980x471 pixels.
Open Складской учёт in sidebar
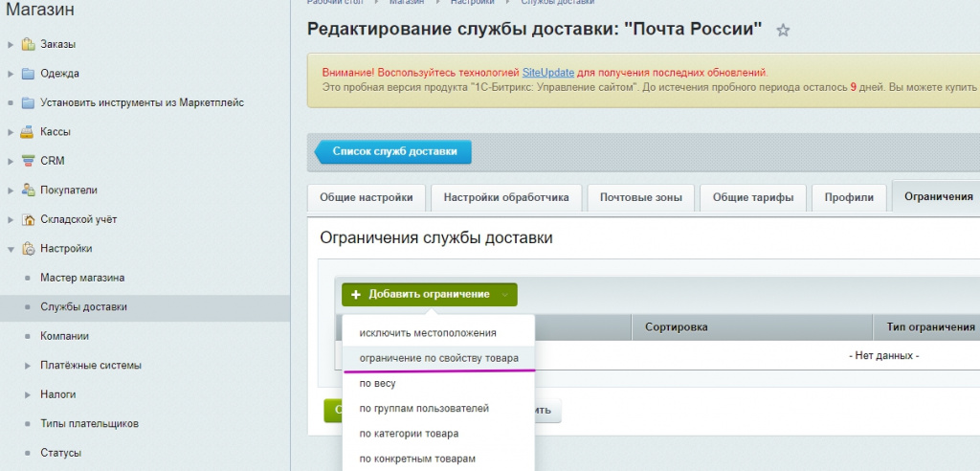pos(78,219)
